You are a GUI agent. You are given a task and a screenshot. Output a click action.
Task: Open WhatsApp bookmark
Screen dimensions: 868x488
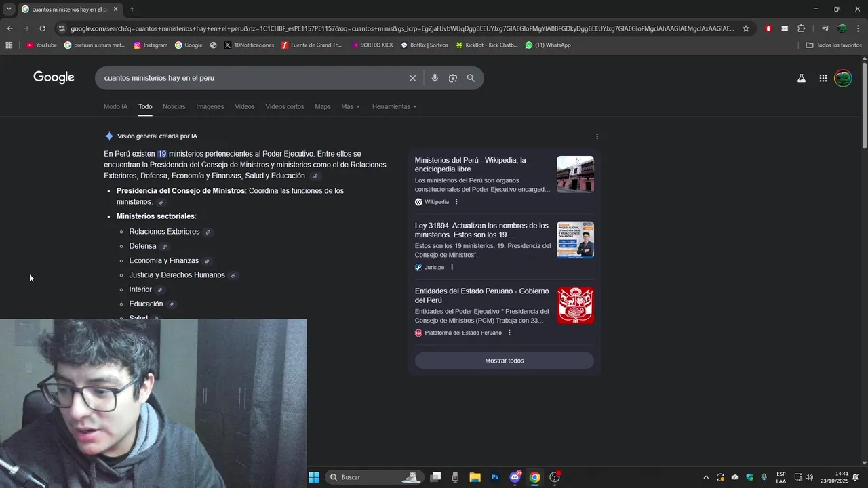pyautogui.click(x=548, y=45)
